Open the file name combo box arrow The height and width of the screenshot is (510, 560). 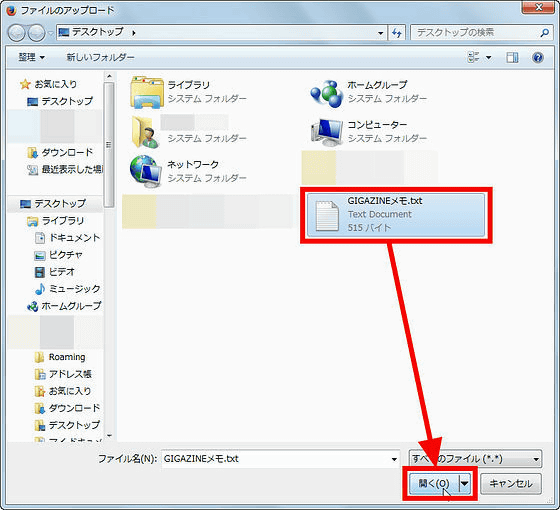click(x=394, y=459)
